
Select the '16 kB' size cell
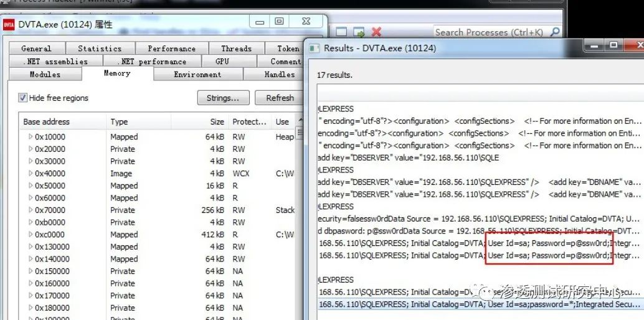(x=215, y=186)
